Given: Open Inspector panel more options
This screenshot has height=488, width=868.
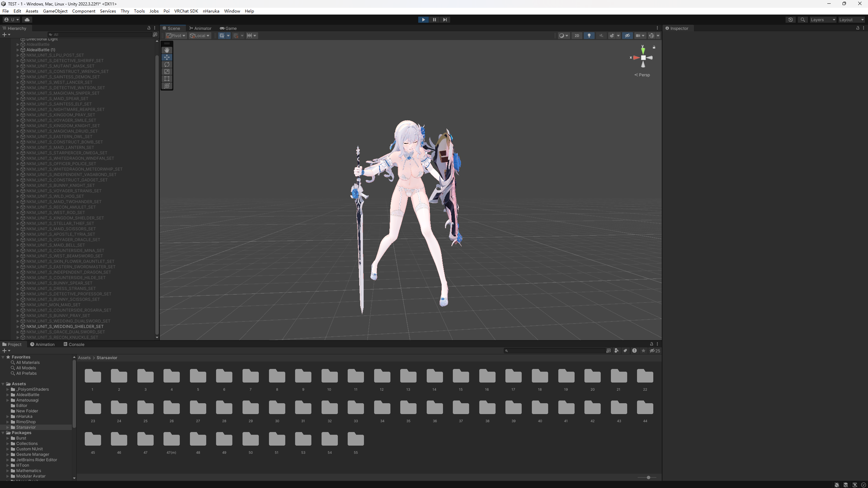Looking at the screenshot, I should tap(864, 28).
